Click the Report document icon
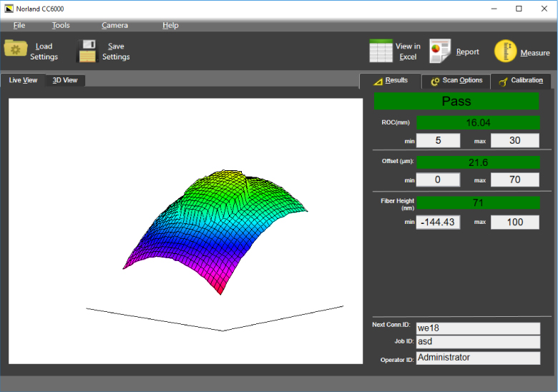The width and height of the screenshot is (558, 392). tap(439, 52)
